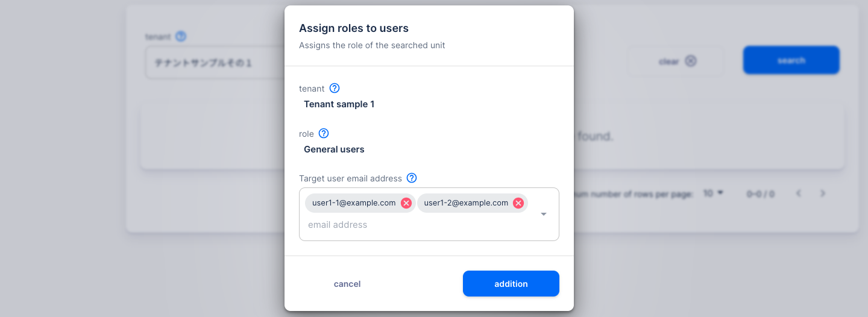Click the background tenant input field
Viewport: 868px width, 317px height.
(215, 62)
